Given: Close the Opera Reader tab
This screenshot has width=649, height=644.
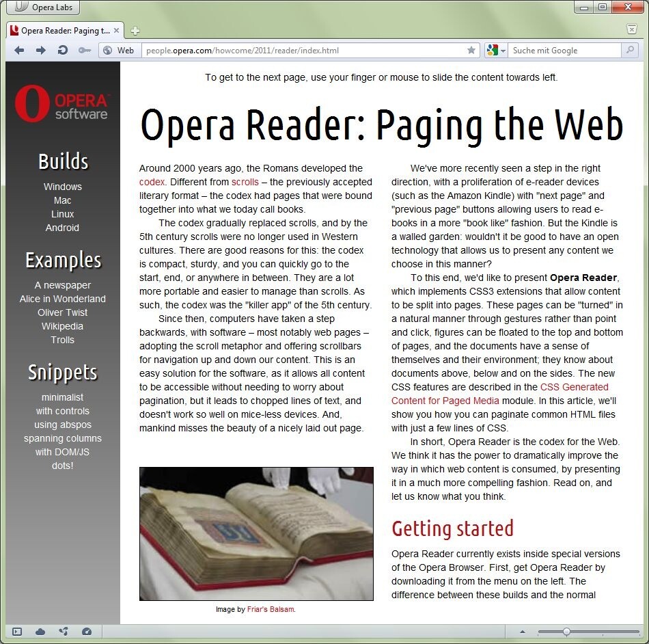Looking at the screenshot, I should point(116,31).
